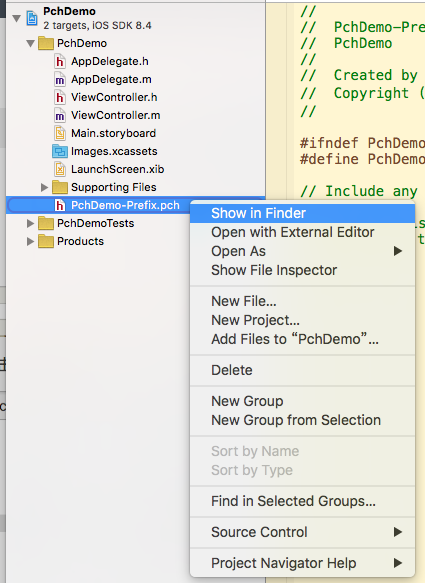Click the "#ifndef PchDemo" line in editor
This screenshot has width=425, height=583.
coord(362,143)
